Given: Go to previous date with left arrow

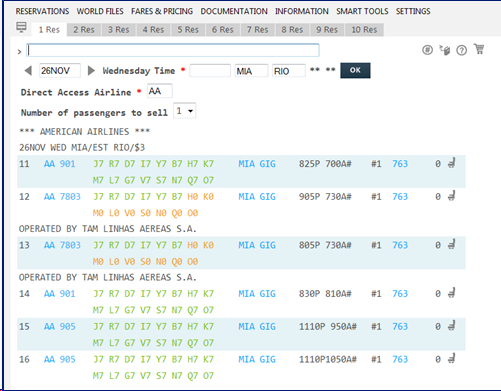Looking at the screenshot, I should [28, 71].
